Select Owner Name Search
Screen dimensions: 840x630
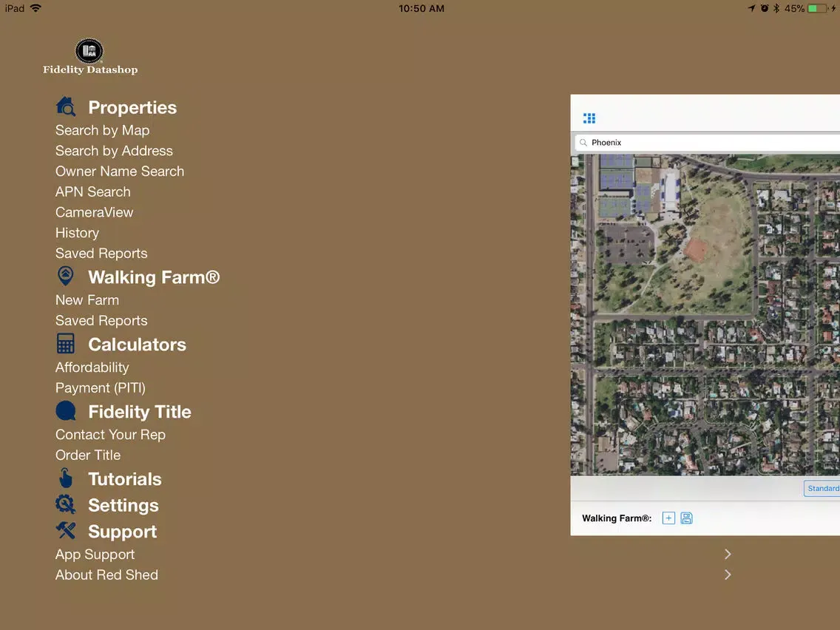[120, 171]
